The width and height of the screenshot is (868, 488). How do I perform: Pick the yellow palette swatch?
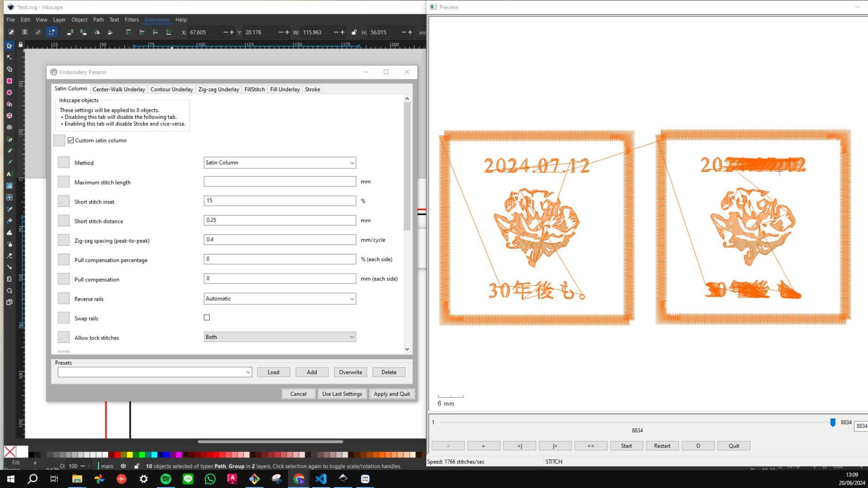tap(129, 455)
